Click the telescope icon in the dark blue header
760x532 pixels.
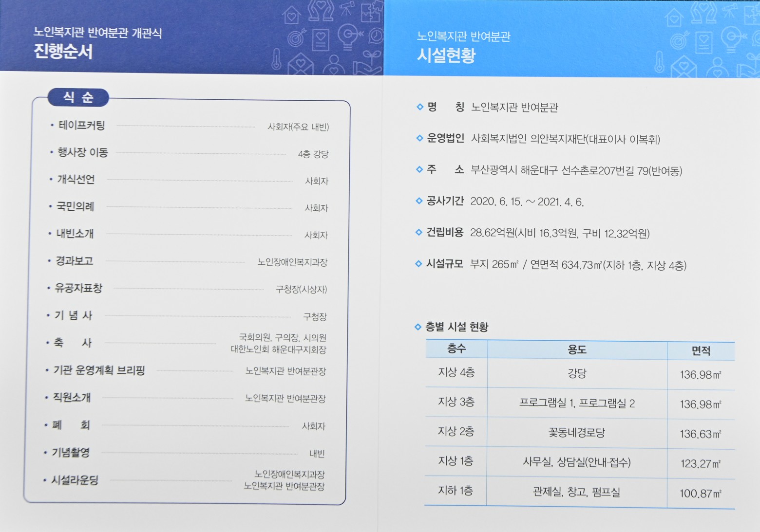347,9
